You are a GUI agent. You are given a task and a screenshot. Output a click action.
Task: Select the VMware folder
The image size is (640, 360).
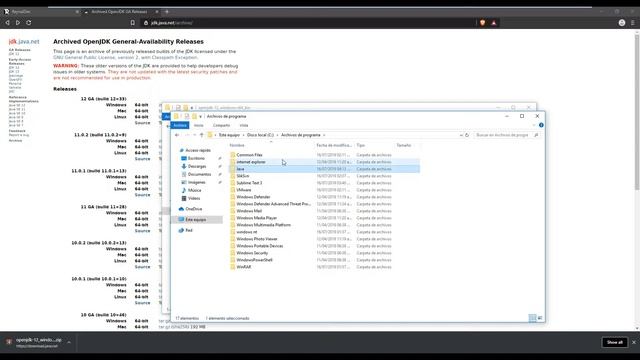point(244,190)
